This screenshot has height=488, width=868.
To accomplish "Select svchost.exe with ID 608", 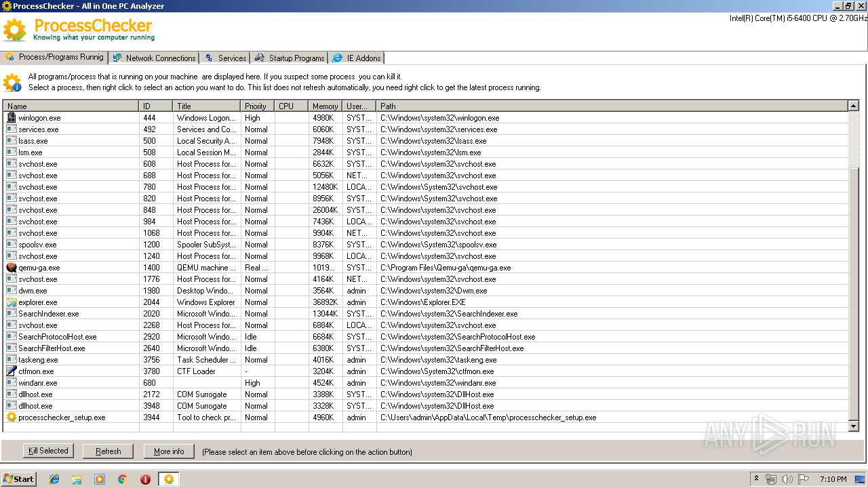I will [x=426, y=164].
